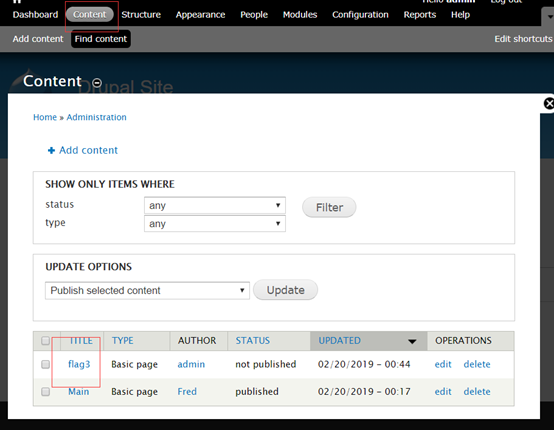The image size is (554, 430).
Task: Open the flag3 page link
Action: (x=79, y=364)
